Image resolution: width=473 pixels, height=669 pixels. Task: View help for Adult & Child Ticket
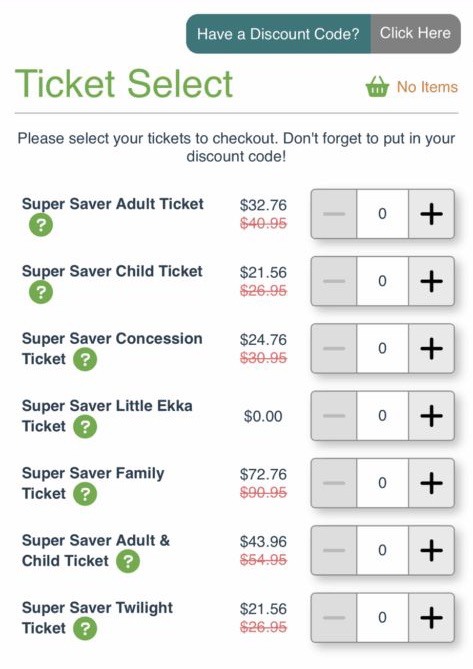128,561
